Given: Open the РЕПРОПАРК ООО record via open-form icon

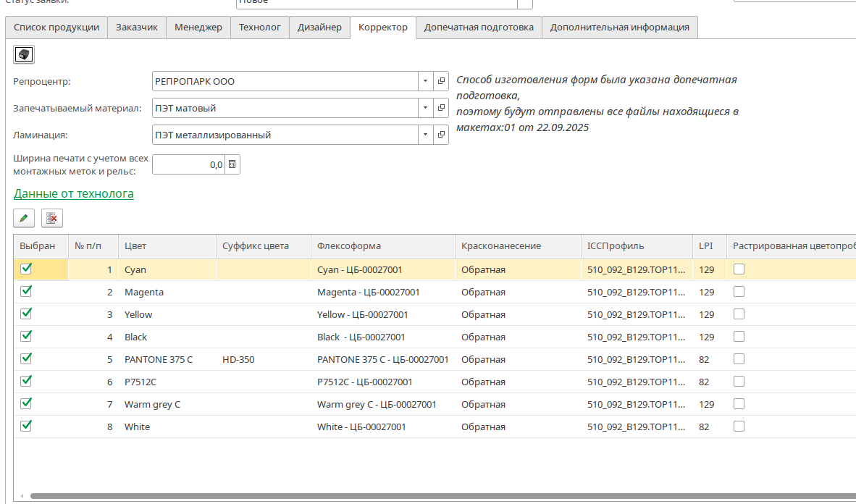Looking at the screenshot, I should (441, 82).
